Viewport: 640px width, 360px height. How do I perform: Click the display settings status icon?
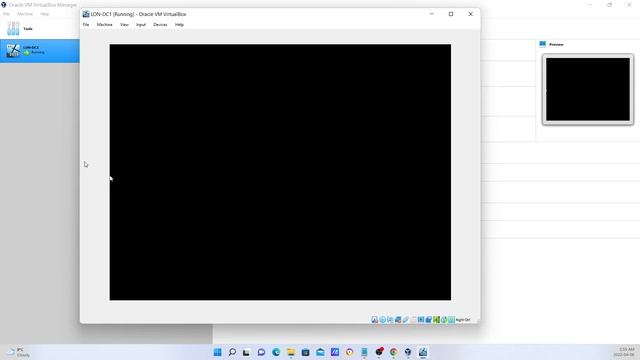[421, 320]
